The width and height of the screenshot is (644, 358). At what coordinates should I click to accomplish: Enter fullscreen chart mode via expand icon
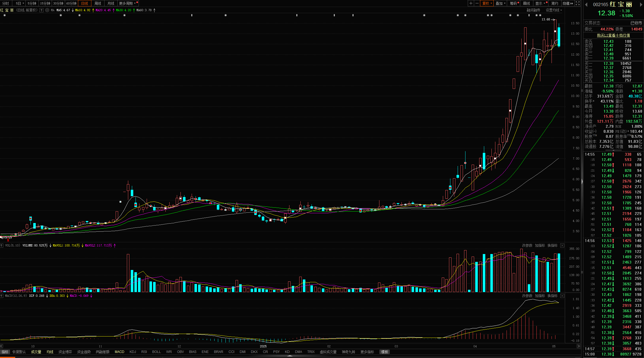click(578, 3)
